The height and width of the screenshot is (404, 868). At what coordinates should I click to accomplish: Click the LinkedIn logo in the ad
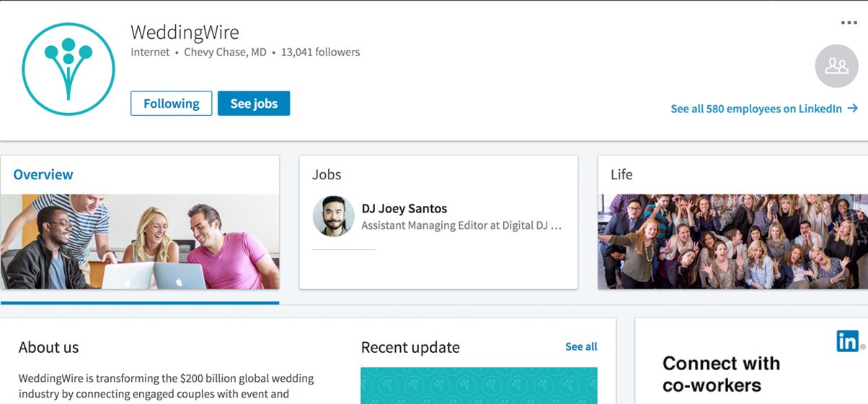(848, 341)
